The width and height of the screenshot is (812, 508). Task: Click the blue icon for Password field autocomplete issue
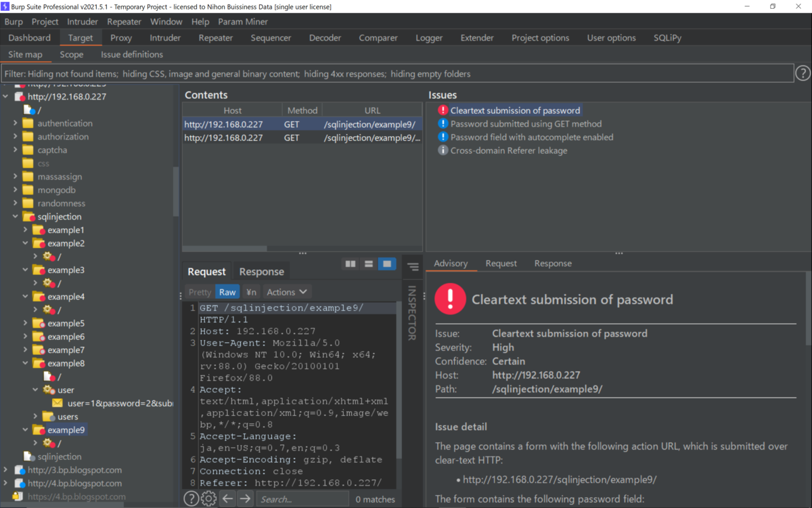click(443, 137)
